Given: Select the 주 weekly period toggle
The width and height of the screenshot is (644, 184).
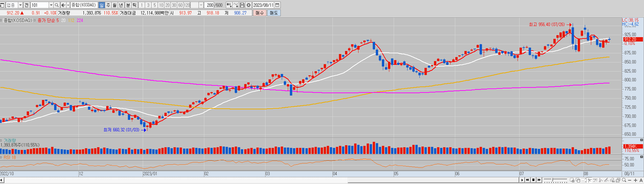Looking at the screenshot, I should point(108,5).
